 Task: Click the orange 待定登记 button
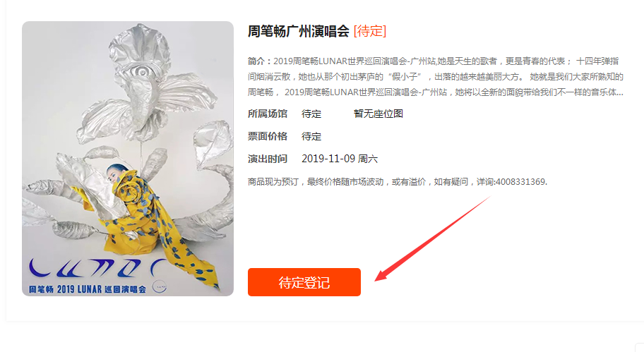coord(304,282)
